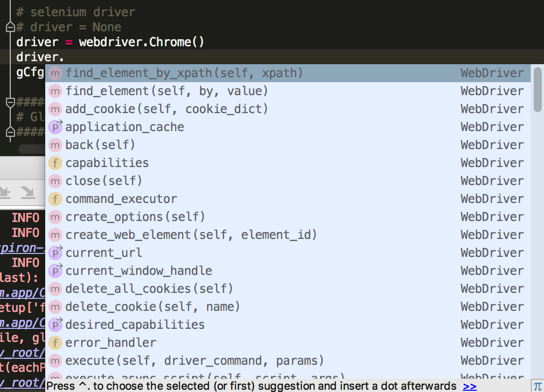
Task: Click field icon beside command_executor
Action: 55,199
